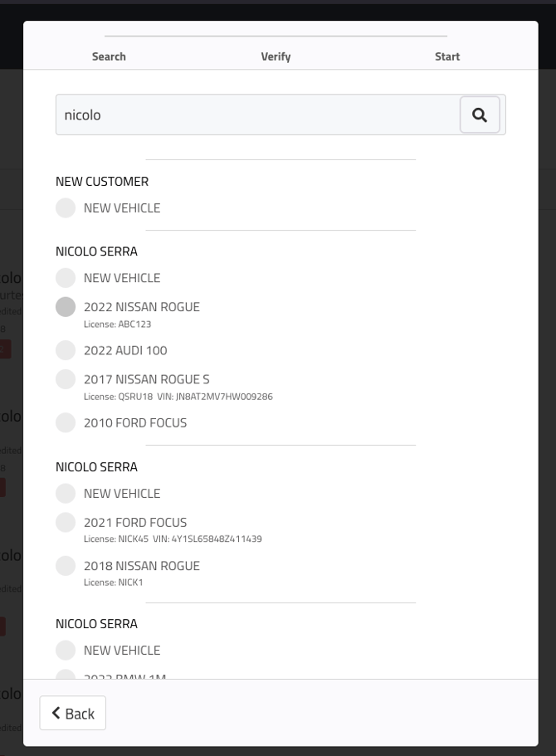
Task: Click the magnifying glass search icon
Action: pos(480,115)
